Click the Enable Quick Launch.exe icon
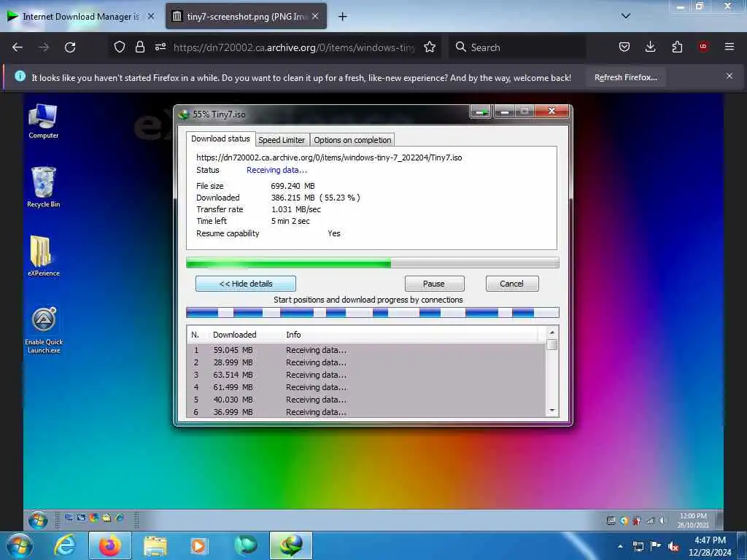The width and height of the screenshot is (747, 560). click(x=44, y=330)
